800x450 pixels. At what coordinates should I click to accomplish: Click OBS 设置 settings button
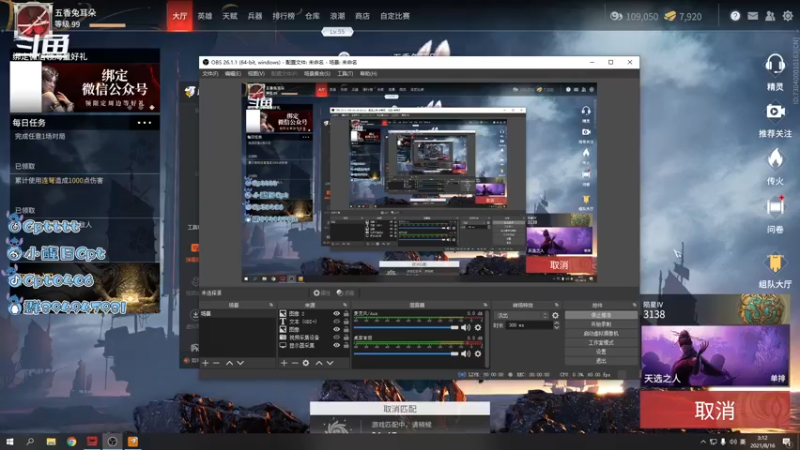[601, 352]
